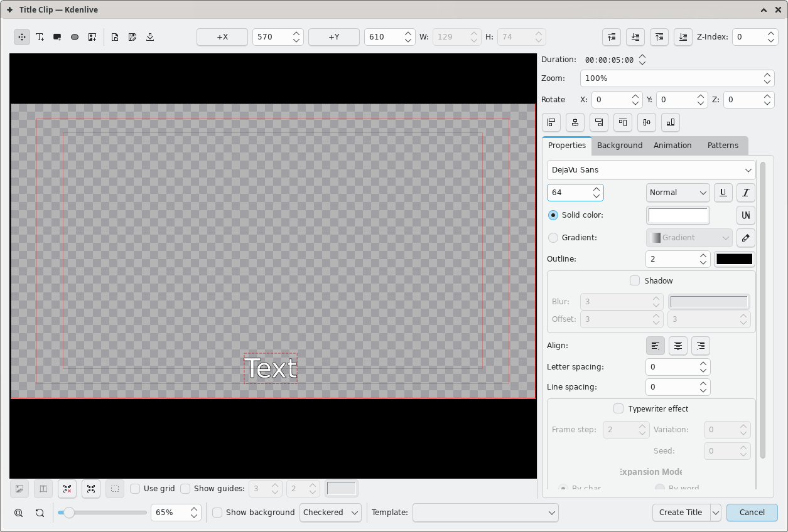
Task: Align text to the right
Action: pos(701,346)
